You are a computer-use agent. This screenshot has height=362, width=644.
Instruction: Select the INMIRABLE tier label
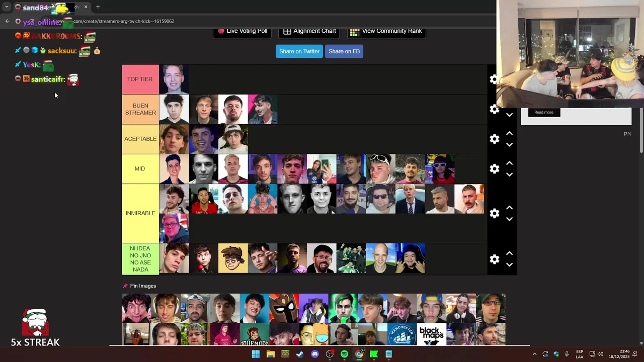click(140, 213)
